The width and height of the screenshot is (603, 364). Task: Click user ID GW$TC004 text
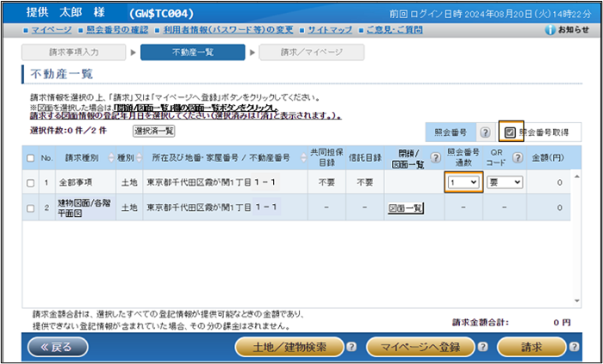161,14
